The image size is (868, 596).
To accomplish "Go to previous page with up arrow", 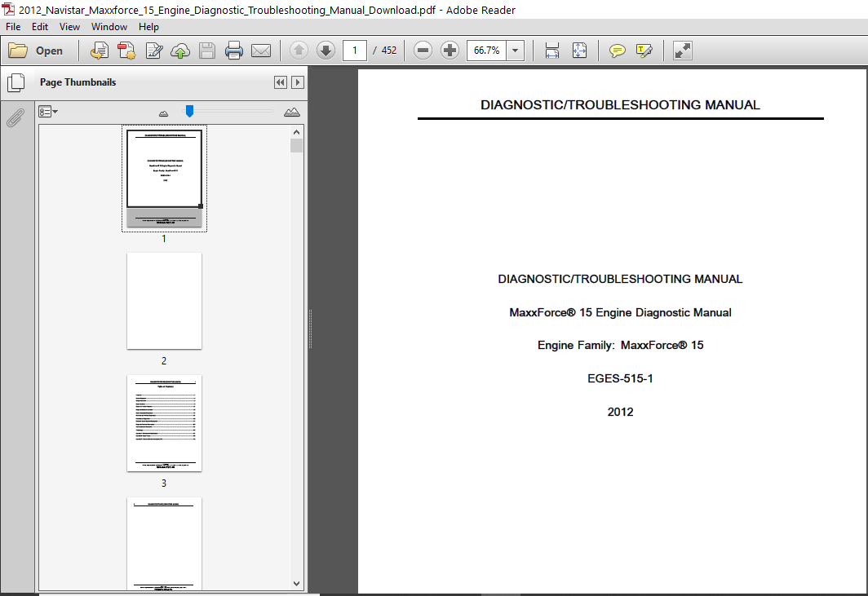I will (299, 51).
